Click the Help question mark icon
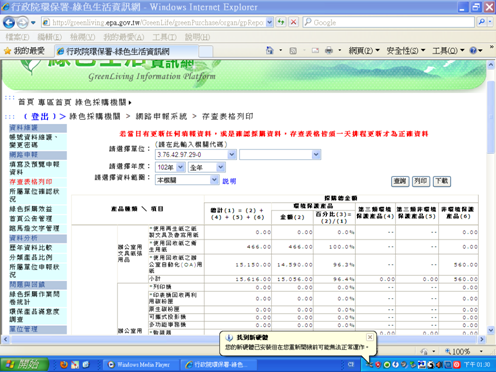Viewport: 496px width, 372px height. [x=473, y=51]
